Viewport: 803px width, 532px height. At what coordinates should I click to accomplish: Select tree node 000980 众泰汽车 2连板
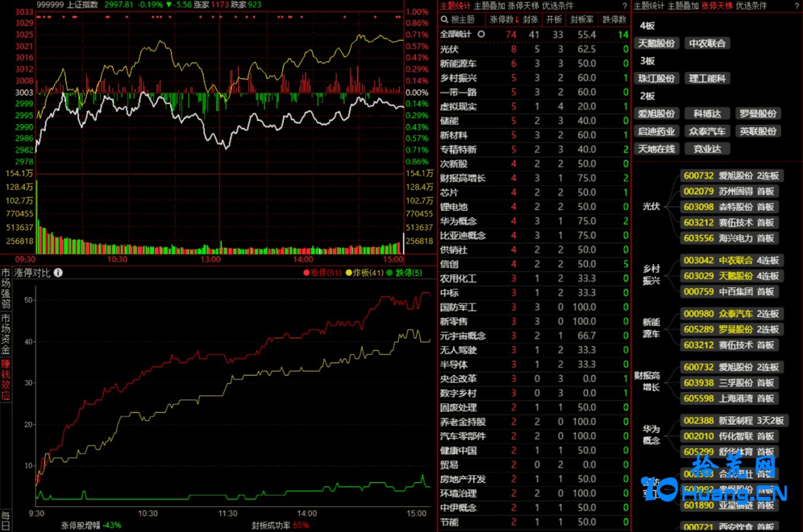click(731, 314)
